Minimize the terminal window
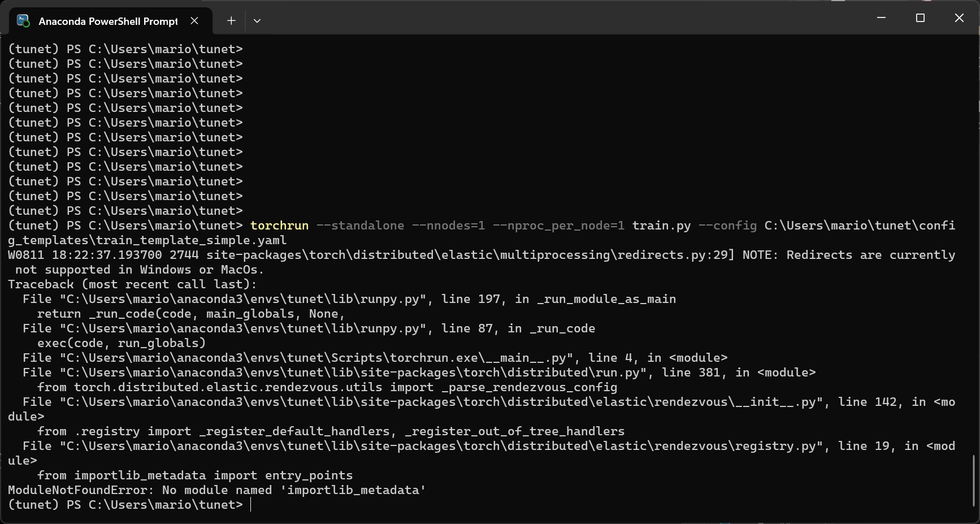 click(x=881, y=18)
